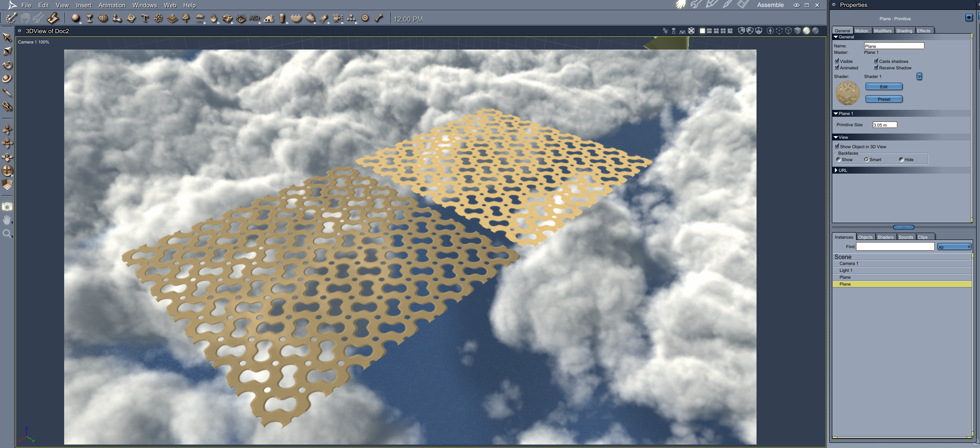Click the shader Preset button
The width and height of the screenshot is (980, 448).
coord(884,99)
